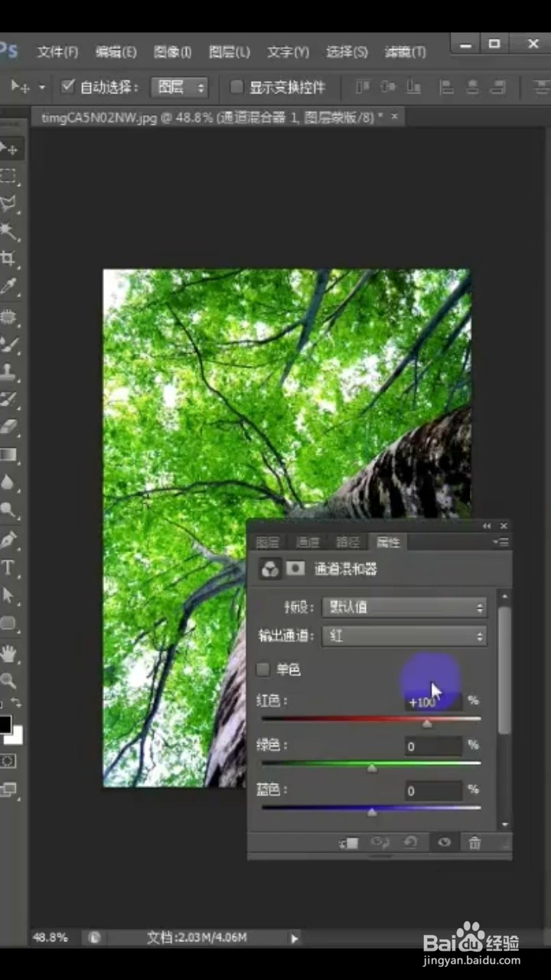Select the Zoom tool in toolbox
This screenshot has height=980, width=551.
coord(8,680)
